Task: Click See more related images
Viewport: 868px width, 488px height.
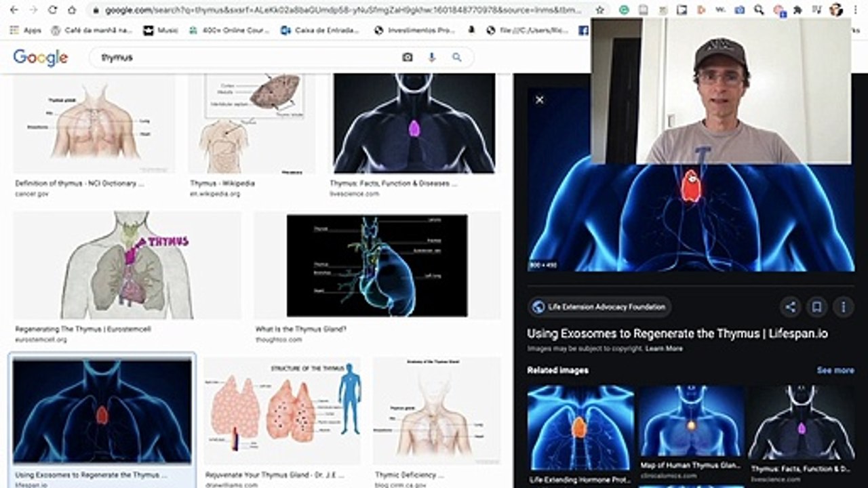Action: coord(835,370)
